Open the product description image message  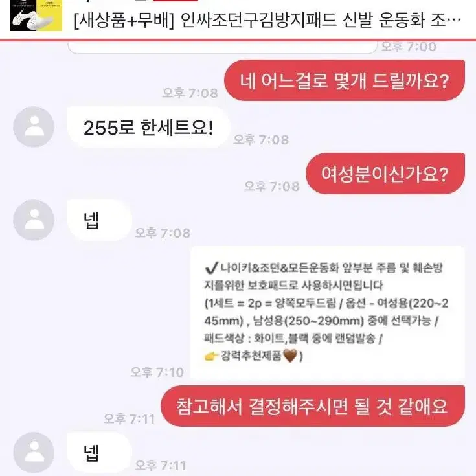pyautogui.click(x=328, y=313)
